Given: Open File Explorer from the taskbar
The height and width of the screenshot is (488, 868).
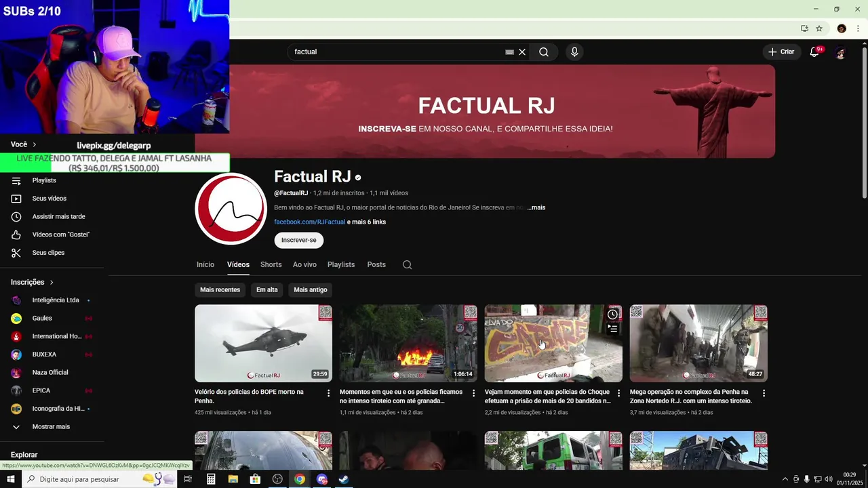Looking at the screenshot, I should click(233, 479).
